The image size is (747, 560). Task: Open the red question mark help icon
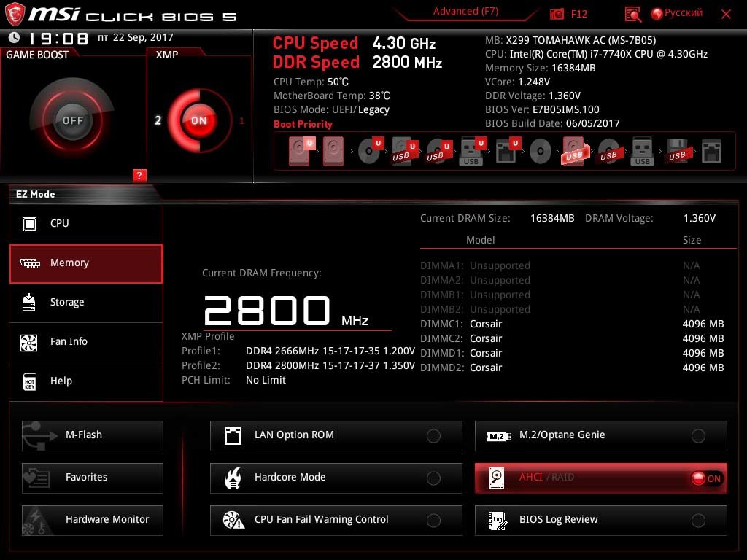tap(139, 175)
